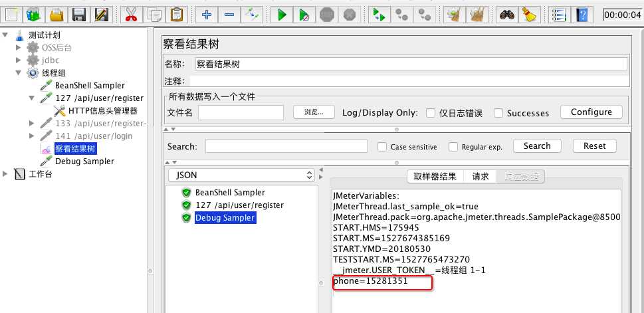Click the Add plus icon in toolbar
Viewport: 644px width, 313px height.
pos(207,14)
